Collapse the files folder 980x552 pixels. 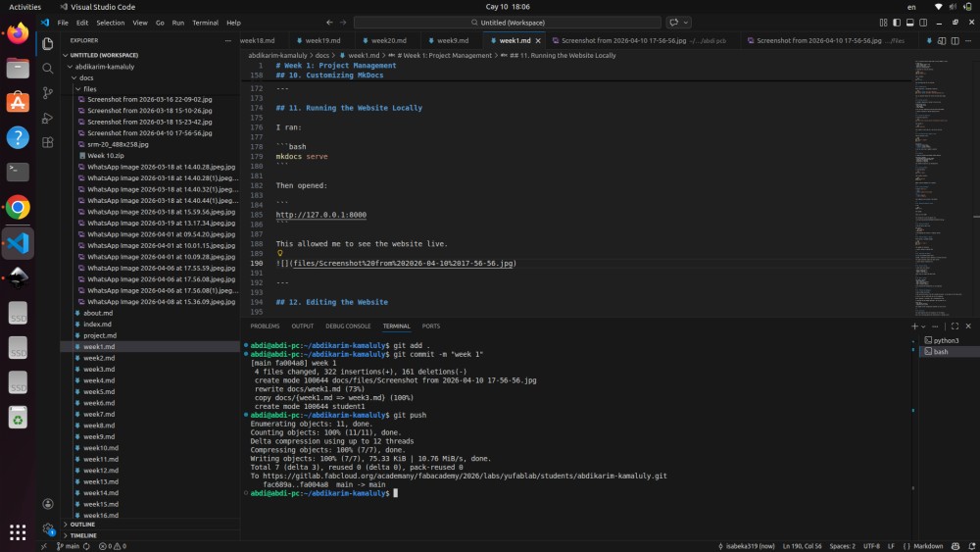coord(149,89)
